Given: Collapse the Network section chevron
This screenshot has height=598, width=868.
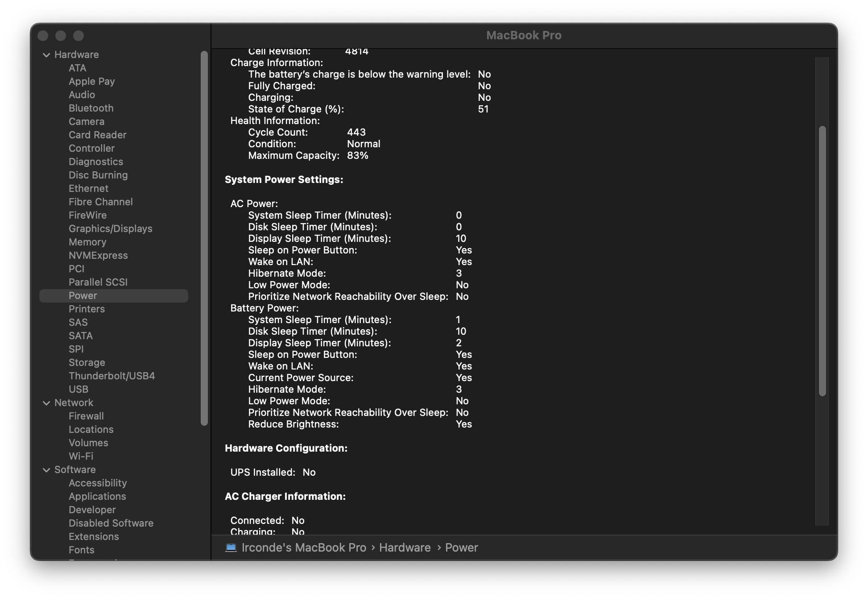Looking at the screenshot, I should point(46,403).
